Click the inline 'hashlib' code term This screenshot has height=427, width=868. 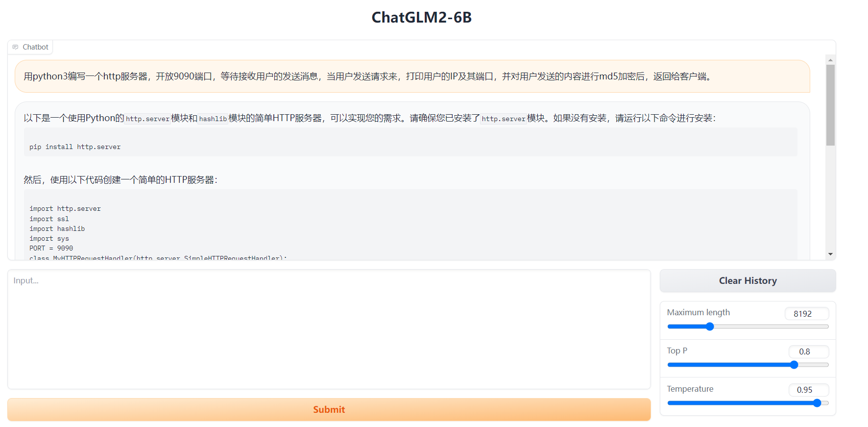point(213,119)
